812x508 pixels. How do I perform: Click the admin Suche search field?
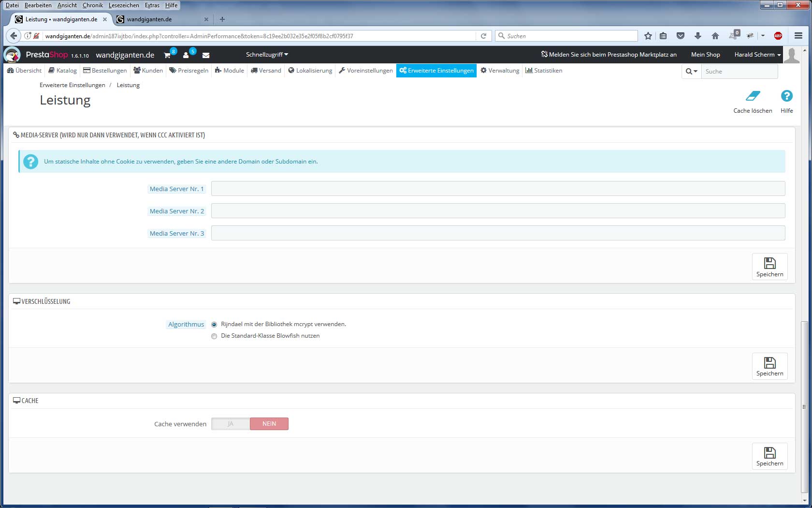click(x=739, y=71)
